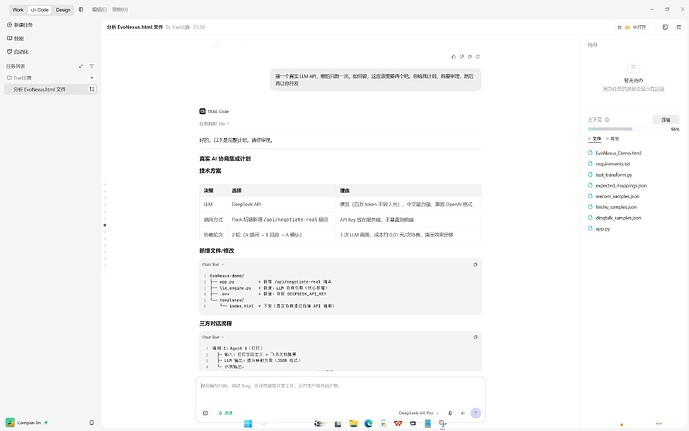Open dingtalk_samples.json in the context files
This screenshot has height=431, width=689.
point(614,218)
